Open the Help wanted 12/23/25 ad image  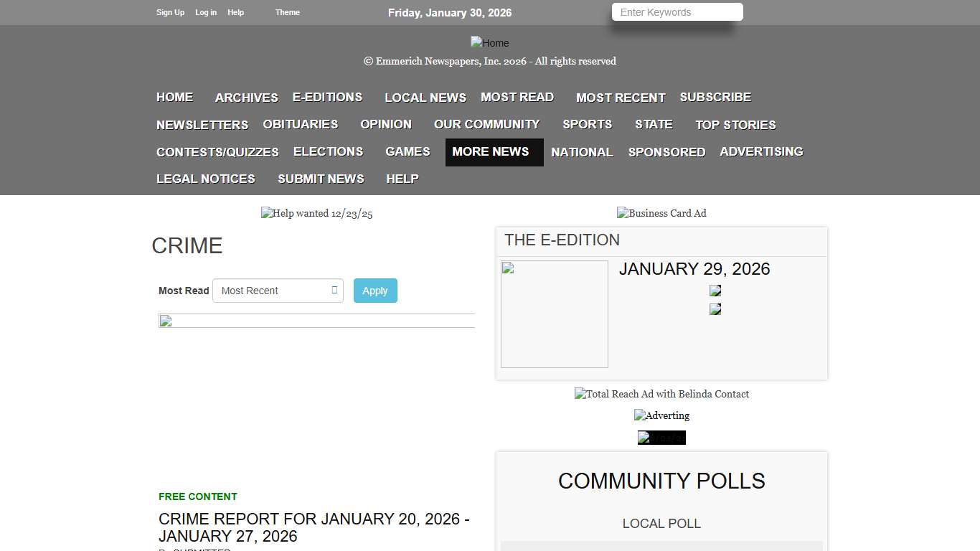[316, 213]
